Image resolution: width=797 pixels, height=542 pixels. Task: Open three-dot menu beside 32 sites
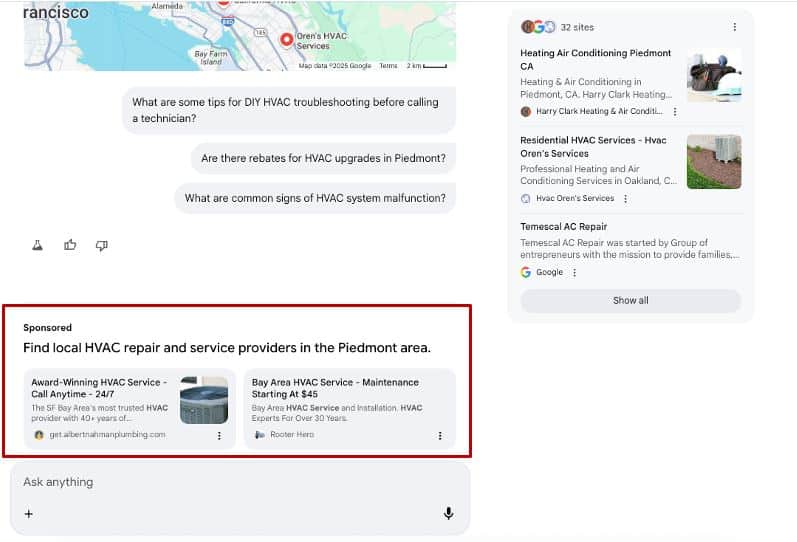[x=735, y=27]
